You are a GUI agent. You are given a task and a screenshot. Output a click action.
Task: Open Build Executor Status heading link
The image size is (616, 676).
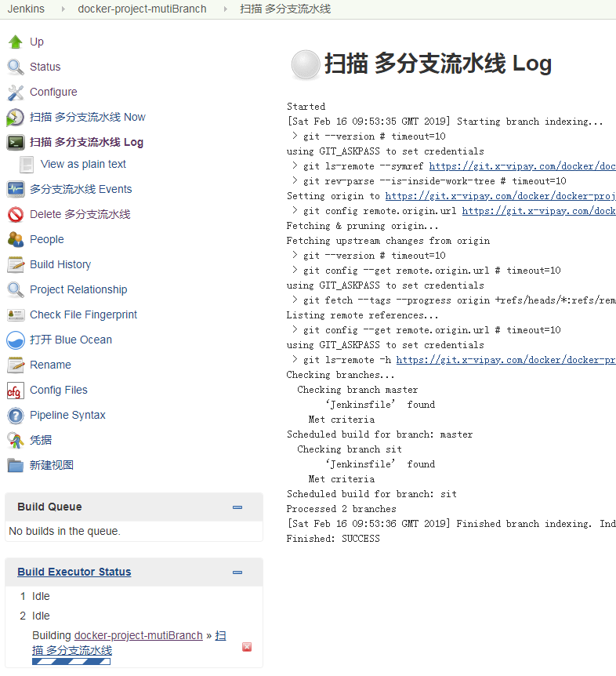[x=74, y=572]
